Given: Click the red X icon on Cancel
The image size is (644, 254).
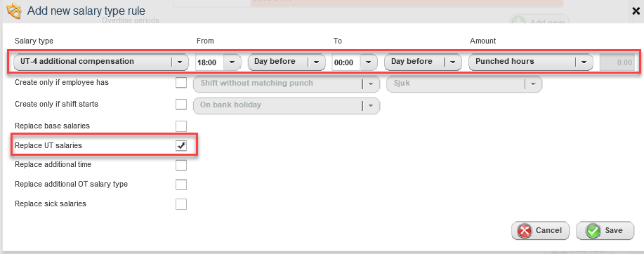Looking at the screenshot, I should pyautogui.click(x=524, y=231).
